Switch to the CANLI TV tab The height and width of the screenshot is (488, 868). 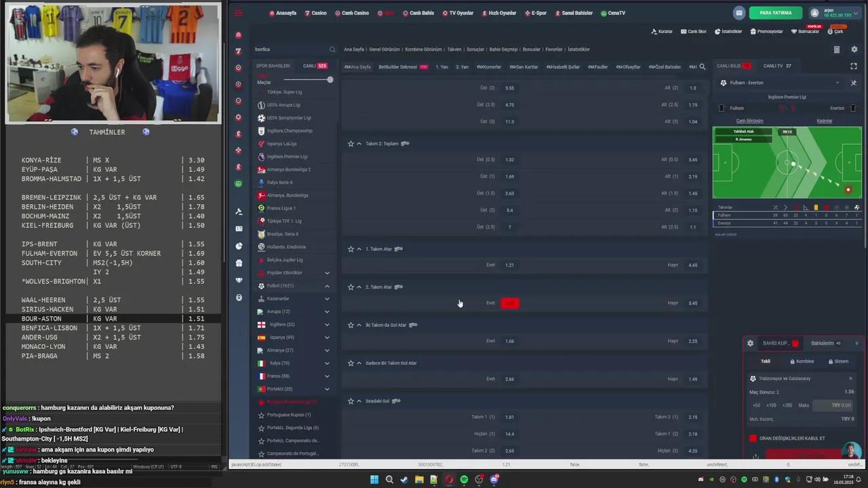777,66
